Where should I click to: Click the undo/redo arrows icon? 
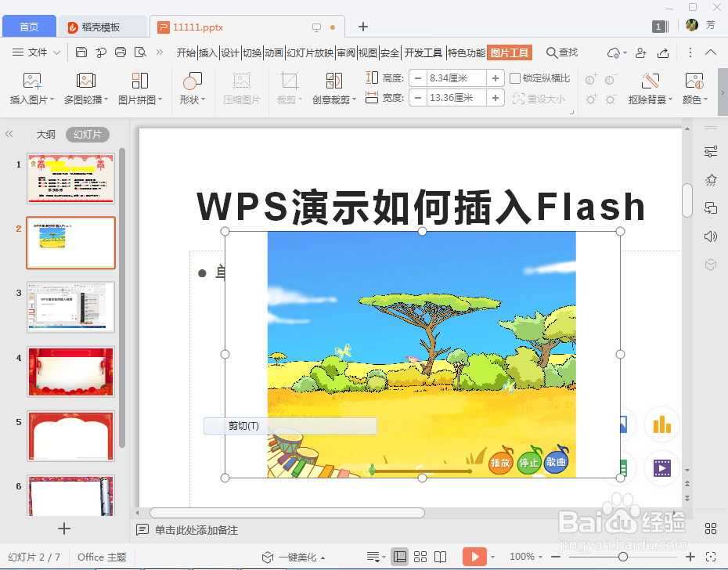tap(101, 52)
